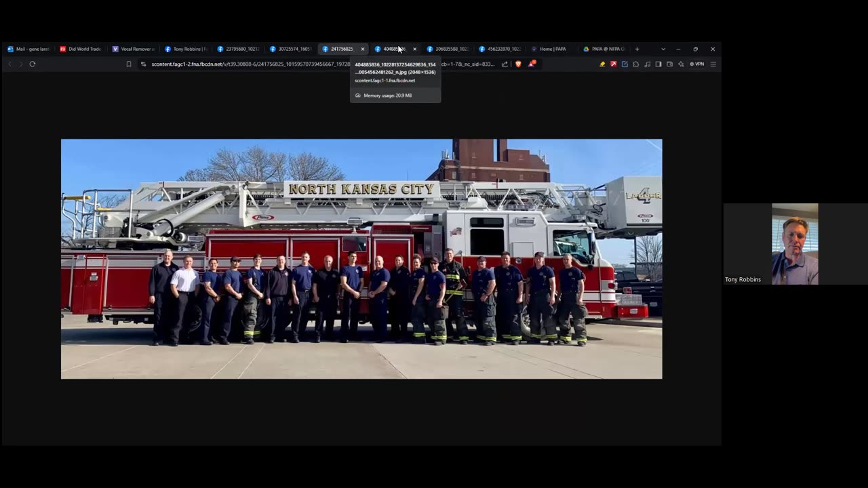
Task: Switch to the 30725574 image tab
Action: coord(290,49)
